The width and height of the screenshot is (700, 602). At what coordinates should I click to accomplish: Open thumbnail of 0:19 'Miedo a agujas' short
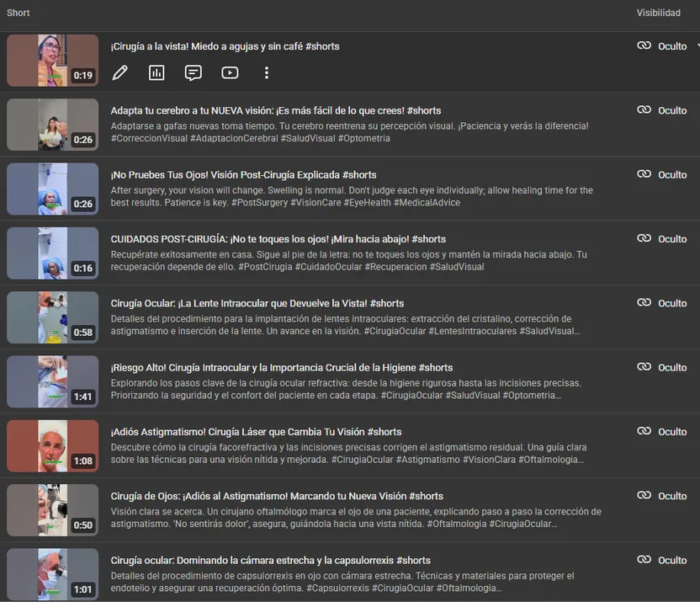[53, 61]
